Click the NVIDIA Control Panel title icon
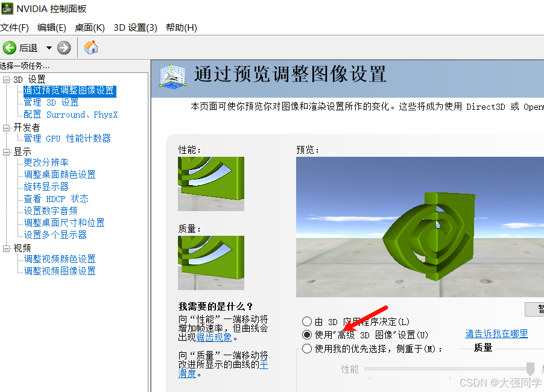The height and width of the screenshot is (392, 544). tap(7, 8)
